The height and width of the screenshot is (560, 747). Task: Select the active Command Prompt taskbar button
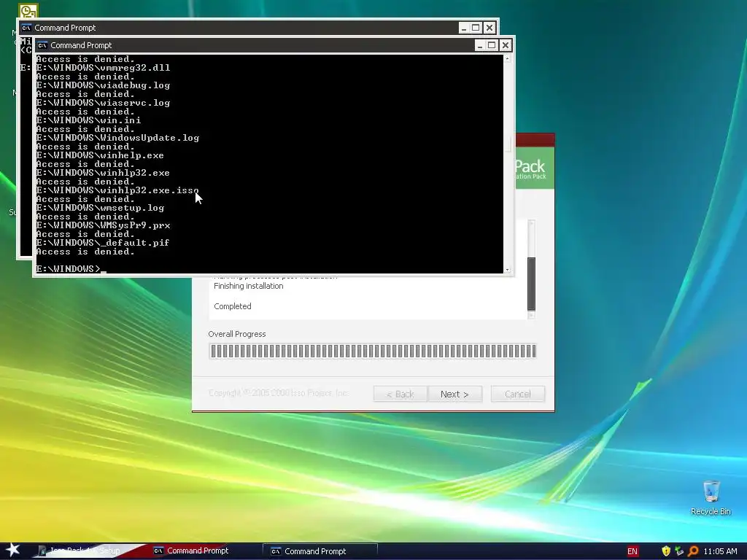coord(320,551)
